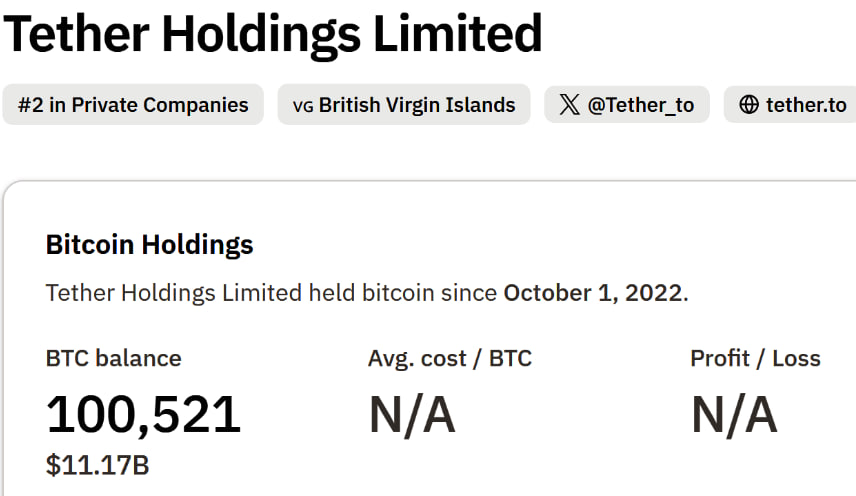
Task: Click the 'Private Companies' text in rank tag
Action: click(160, 105)
